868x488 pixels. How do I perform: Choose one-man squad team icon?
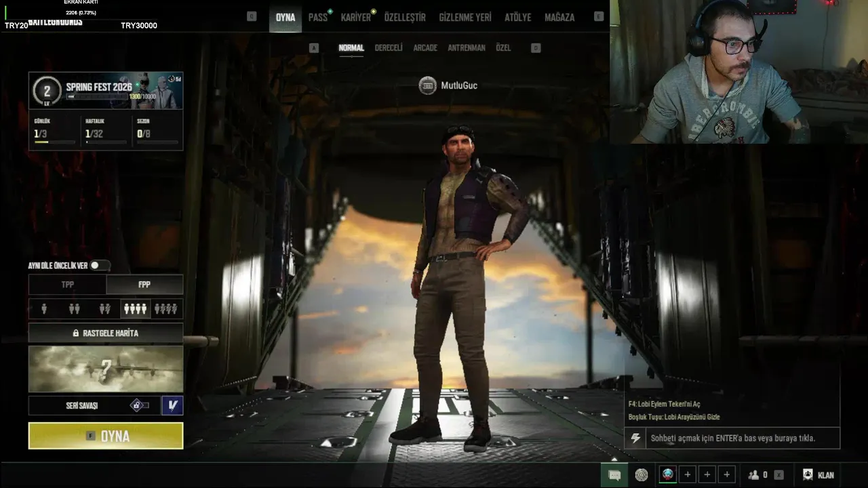coord(166,309)
